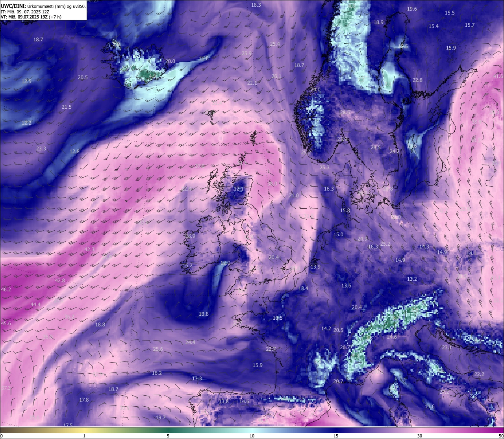Click the 22.8 value label
The image size is (504, 439).
[x=417, y=80]
